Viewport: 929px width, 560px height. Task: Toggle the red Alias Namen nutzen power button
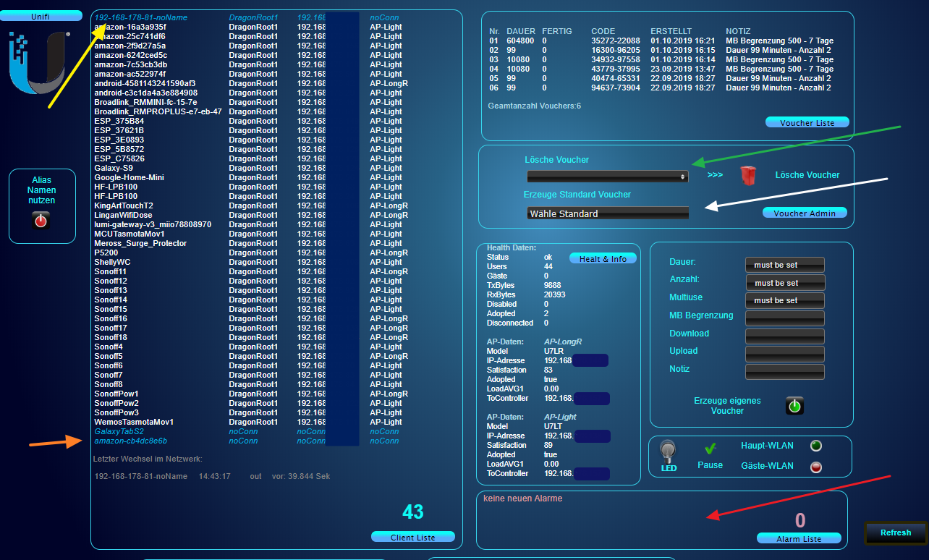coord(41,221)
